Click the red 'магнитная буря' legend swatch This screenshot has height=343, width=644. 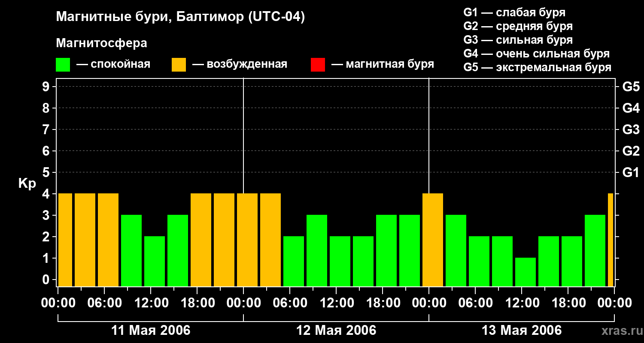point(318,65)
